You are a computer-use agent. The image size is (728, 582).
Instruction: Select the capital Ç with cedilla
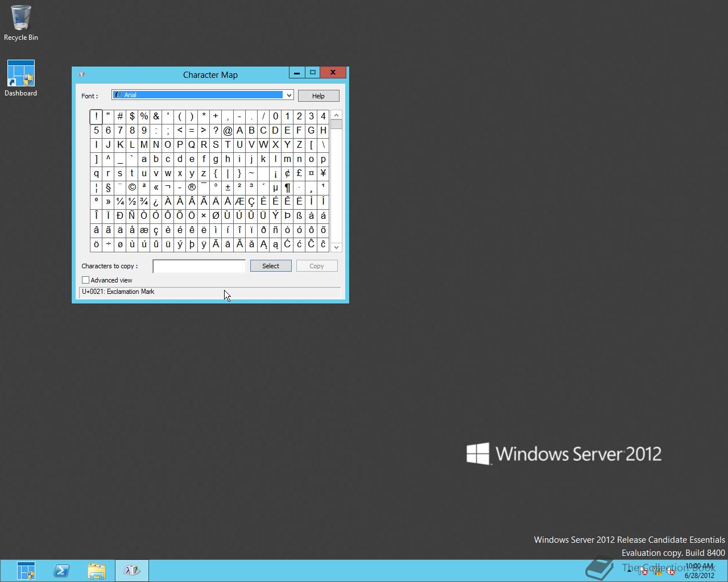[251, 202]
